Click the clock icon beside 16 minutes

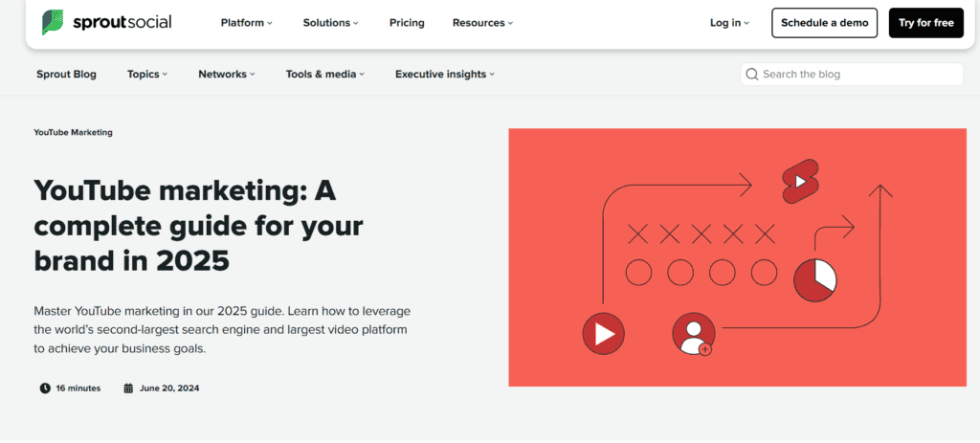pos(45,388)
